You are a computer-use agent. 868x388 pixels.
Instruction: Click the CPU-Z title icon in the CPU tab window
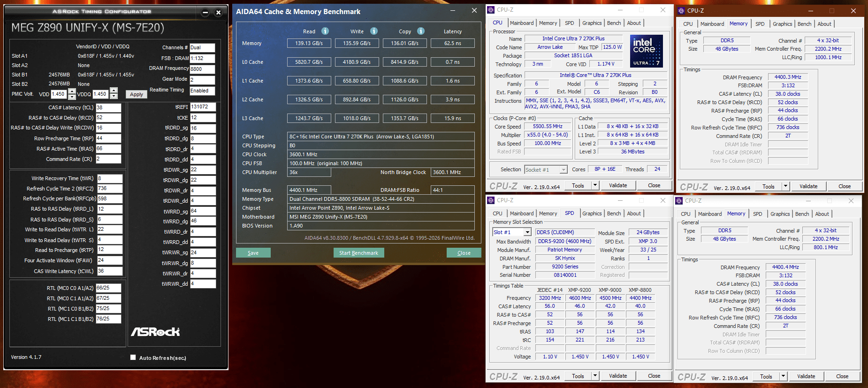[x=491, y=9]
